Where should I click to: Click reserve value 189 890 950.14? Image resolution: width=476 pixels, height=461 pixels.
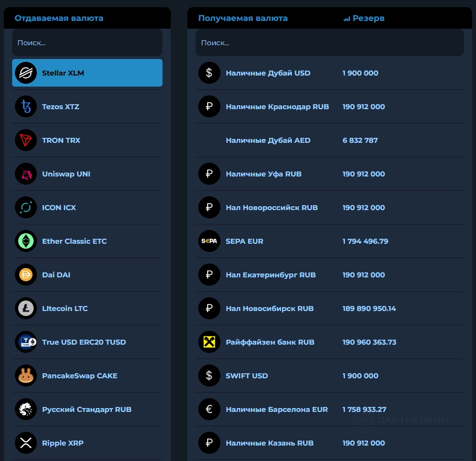[x=369, y=308]
